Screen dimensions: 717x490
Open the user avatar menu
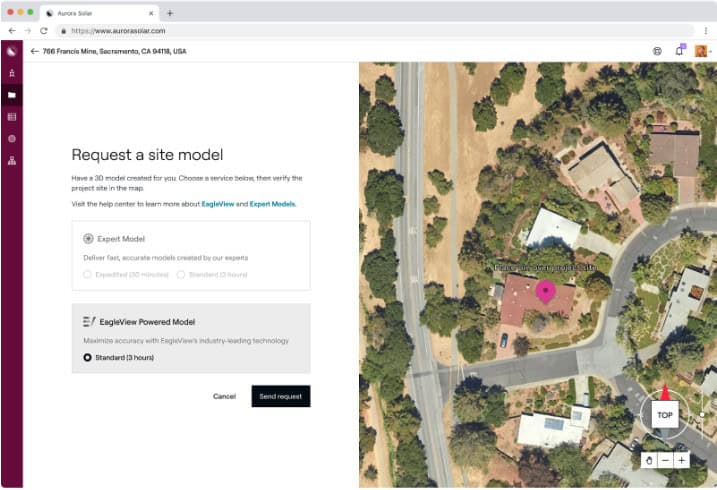[x=701, y=51]
